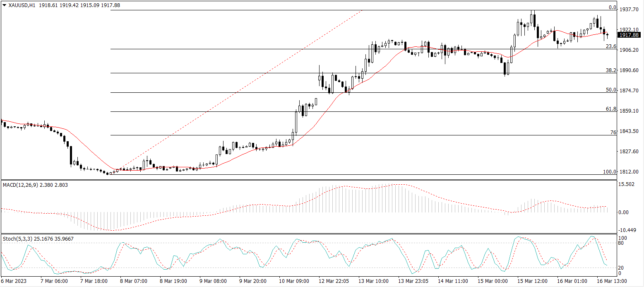Click the MACD(12,26,9) indicator label

pos(21,185)
